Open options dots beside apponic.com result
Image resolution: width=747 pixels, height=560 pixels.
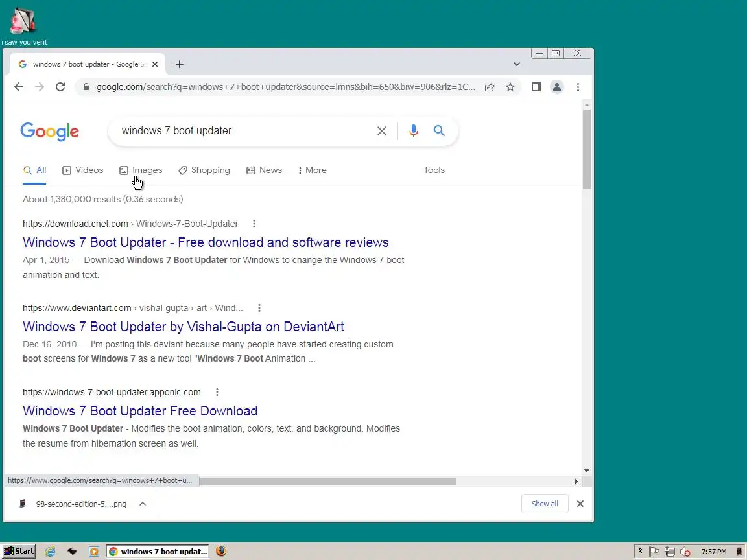coord(217,392)
